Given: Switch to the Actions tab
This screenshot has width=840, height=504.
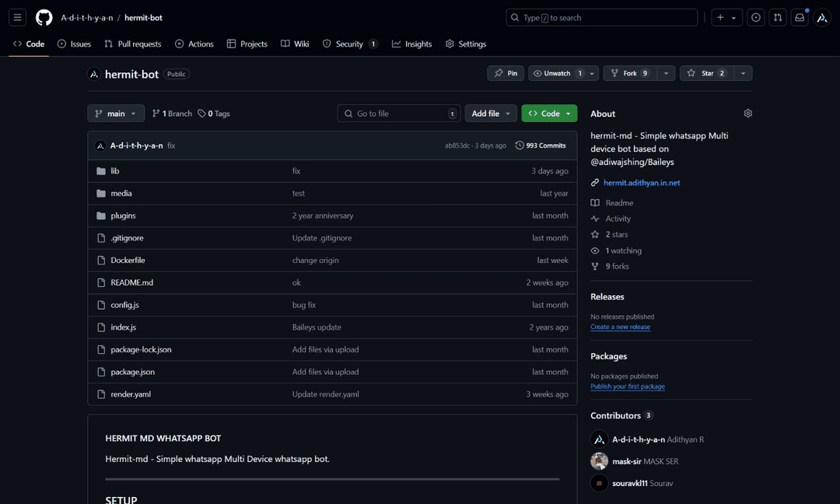Looking at the screenshot, I should point(194,44).
